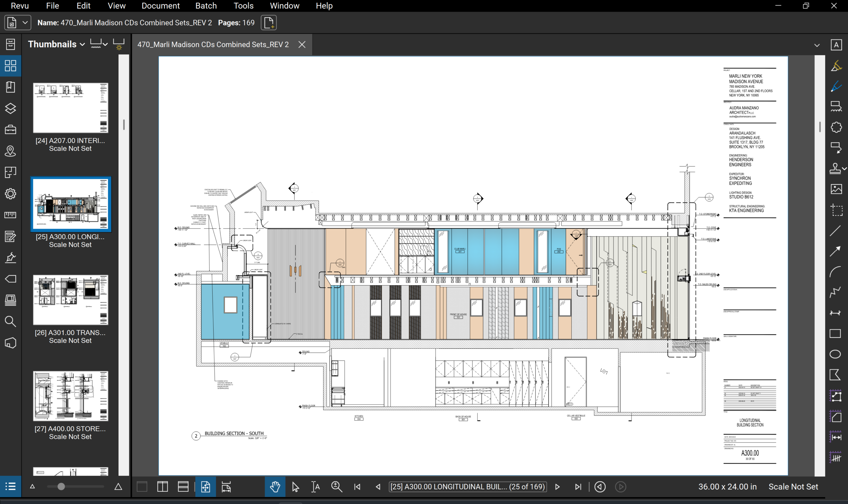
Task: Activate the Select arrow tool
Action: point(295,487)
